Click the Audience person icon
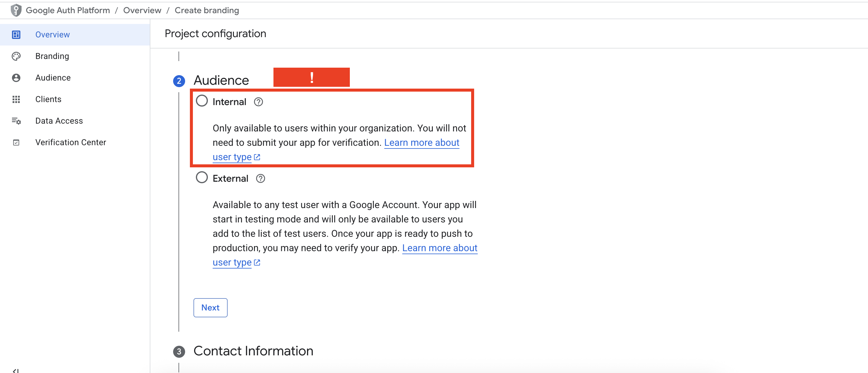Screen dimensions: 868x373 (x=16, y=78)
